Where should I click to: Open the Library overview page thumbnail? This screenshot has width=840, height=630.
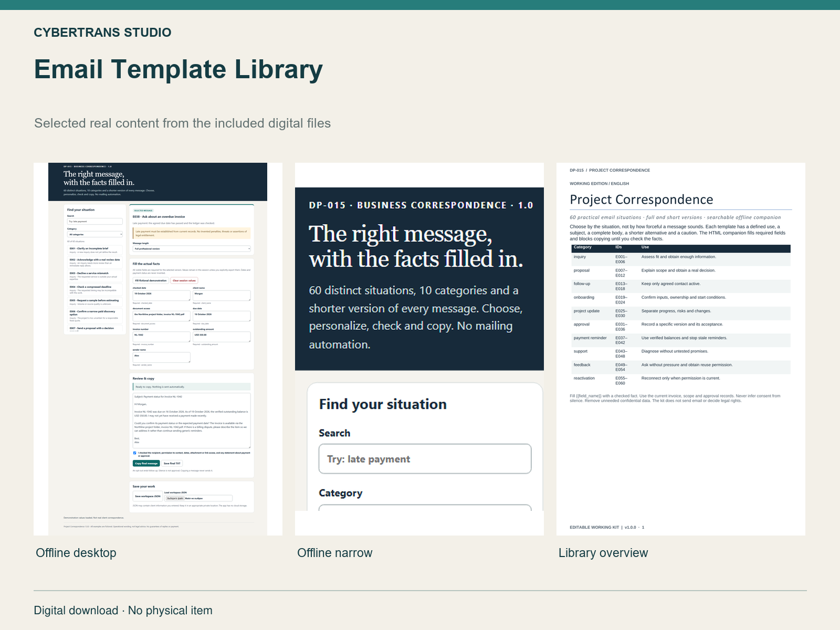681,349
